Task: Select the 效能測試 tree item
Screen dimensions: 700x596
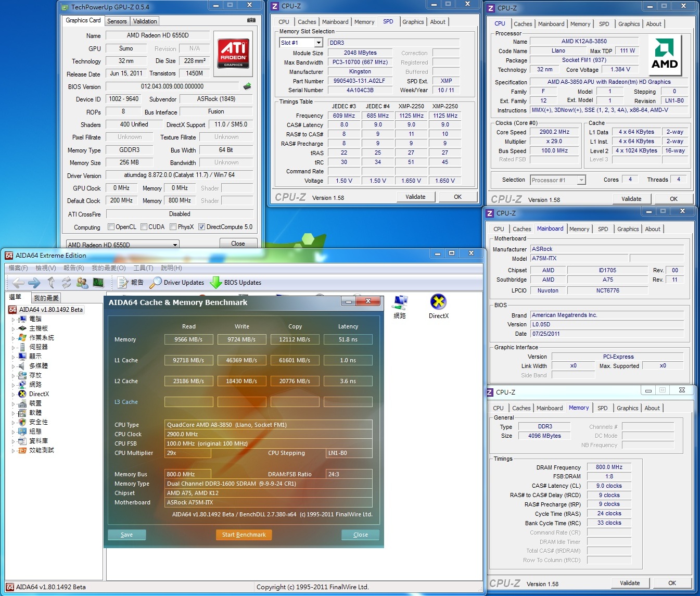Action: point(42,450)
